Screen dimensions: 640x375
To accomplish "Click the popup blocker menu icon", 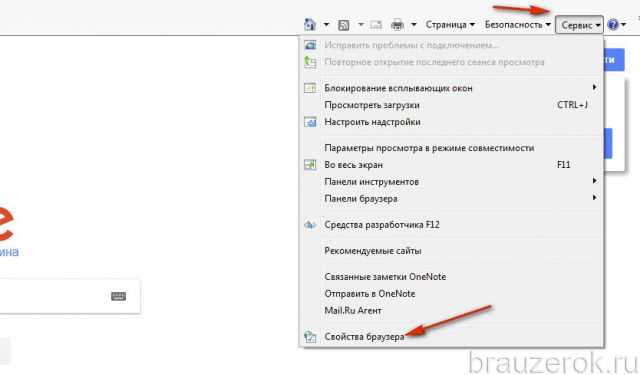I will pos(310,88).
